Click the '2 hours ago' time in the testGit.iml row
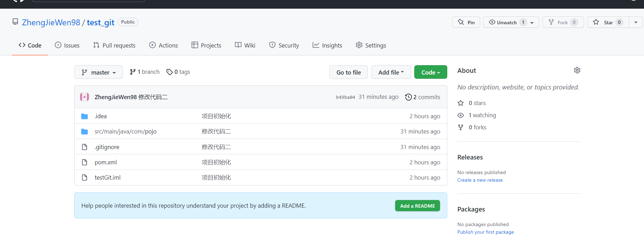Screen dimensions: 644x242 coord(425,178)
